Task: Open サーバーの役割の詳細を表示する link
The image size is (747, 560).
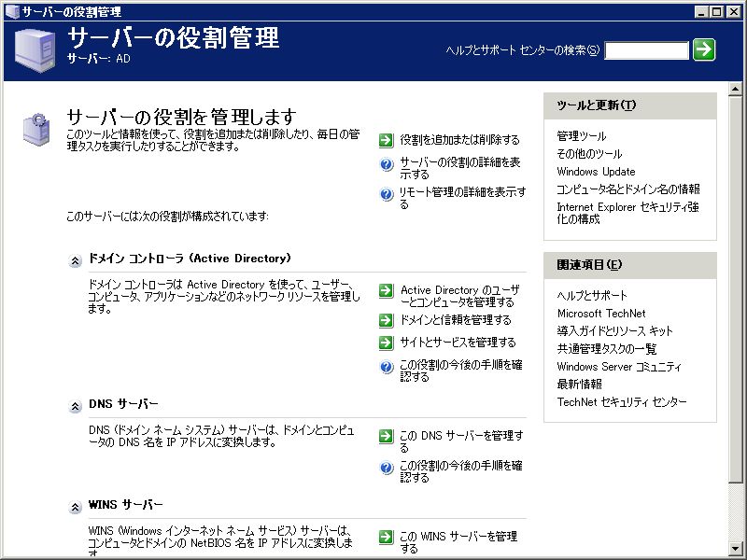Action: (x=460, y=168)
